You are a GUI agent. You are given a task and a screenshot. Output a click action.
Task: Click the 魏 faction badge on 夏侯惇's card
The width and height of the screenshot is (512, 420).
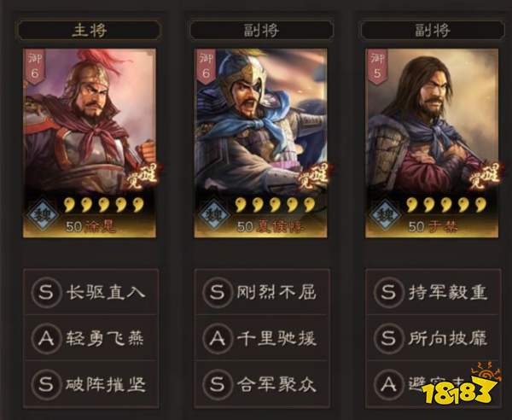[214, 215]
